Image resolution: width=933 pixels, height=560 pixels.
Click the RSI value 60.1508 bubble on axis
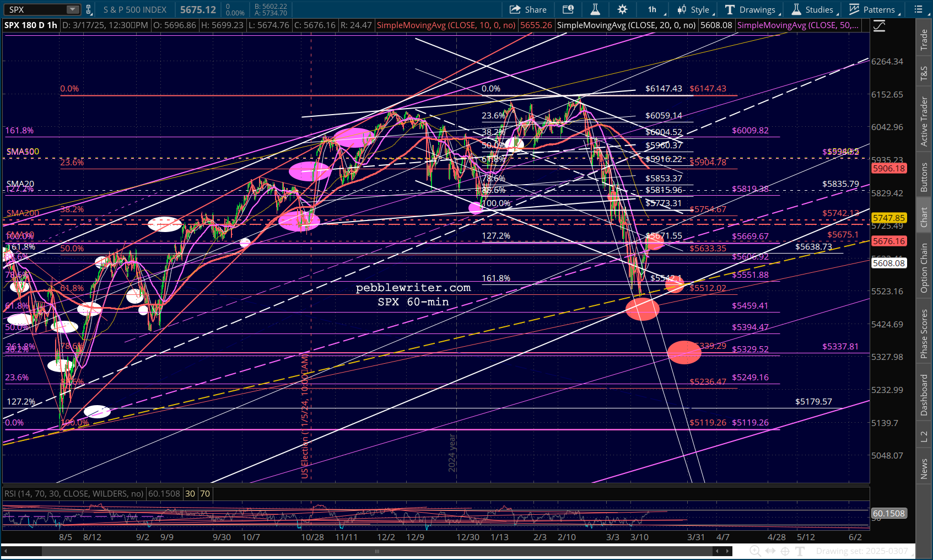click(x=889, y=514)
